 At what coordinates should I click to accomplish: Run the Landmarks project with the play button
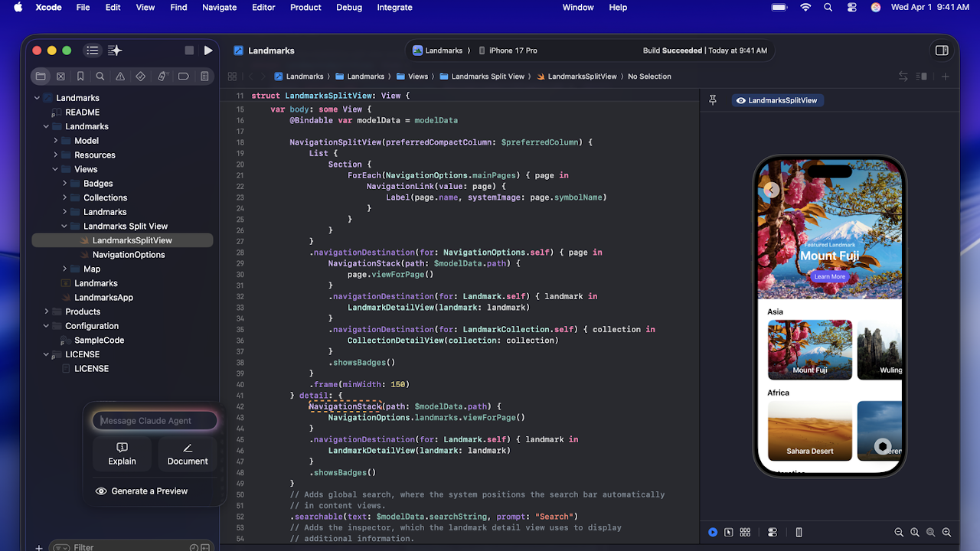coord(208,51)
